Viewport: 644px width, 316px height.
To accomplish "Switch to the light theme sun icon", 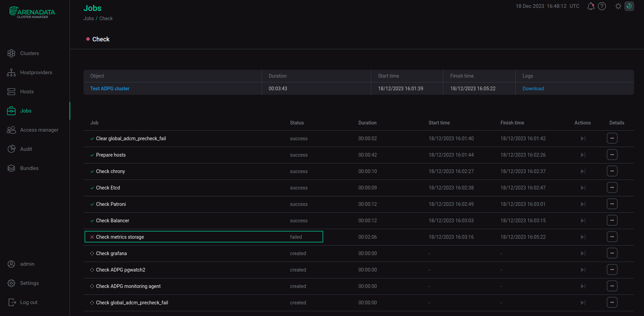I will [x=618, y=6].
